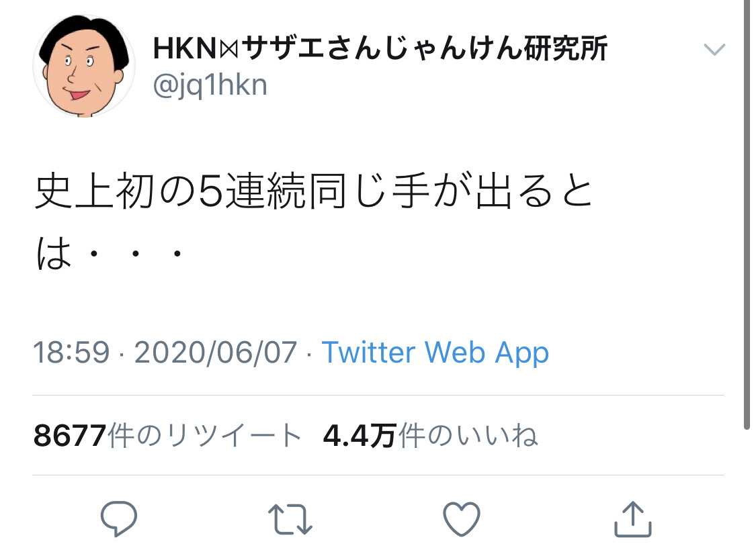
Task: Click the tweet's second line は・・・
Action: (110, 253)
